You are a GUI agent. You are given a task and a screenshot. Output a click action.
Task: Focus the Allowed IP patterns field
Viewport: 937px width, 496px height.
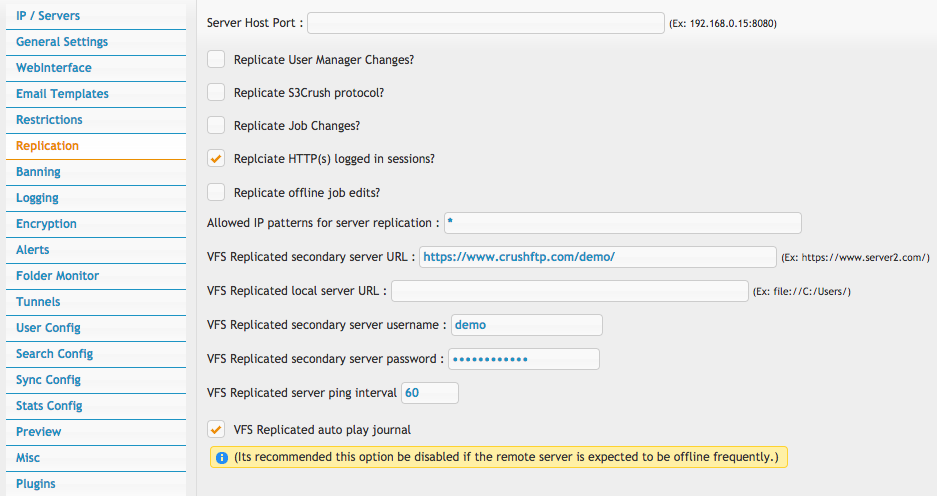(623, 223)
